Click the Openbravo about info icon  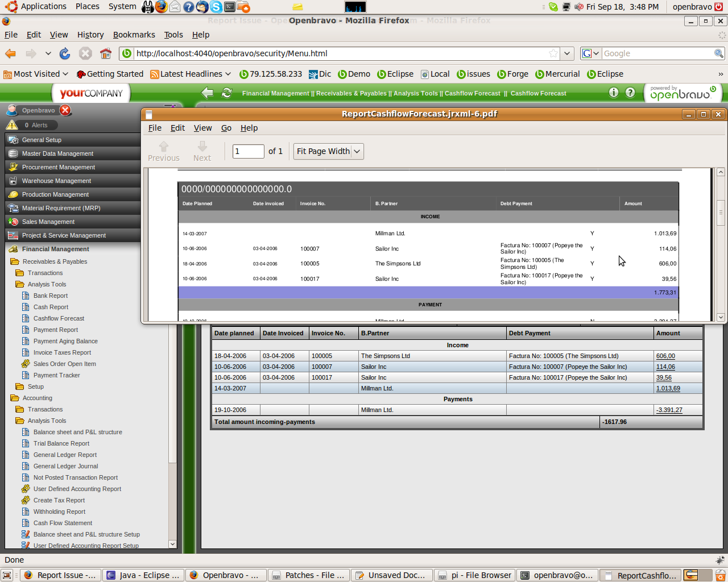(x=614, y=93)
